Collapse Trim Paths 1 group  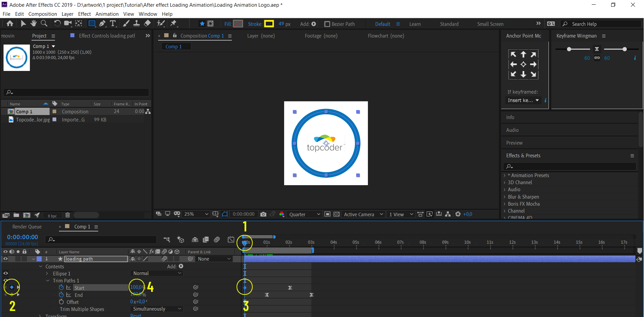[48, 281]
